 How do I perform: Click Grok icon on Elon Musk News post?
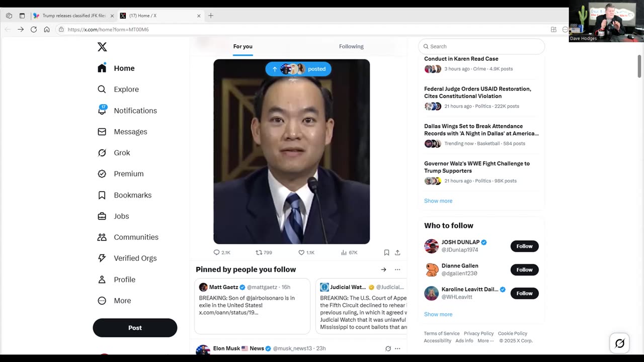388,348
